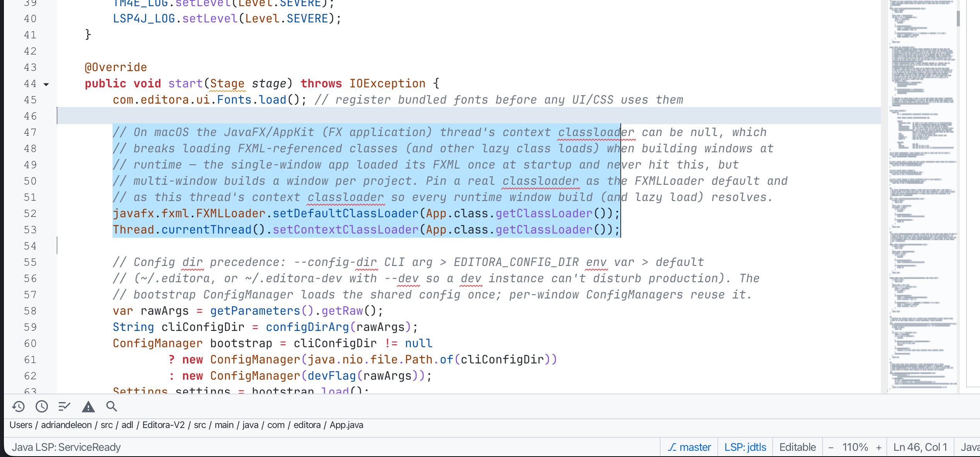
Task: Click setContextClassLoader method call
Action: [x=345, y=230]
